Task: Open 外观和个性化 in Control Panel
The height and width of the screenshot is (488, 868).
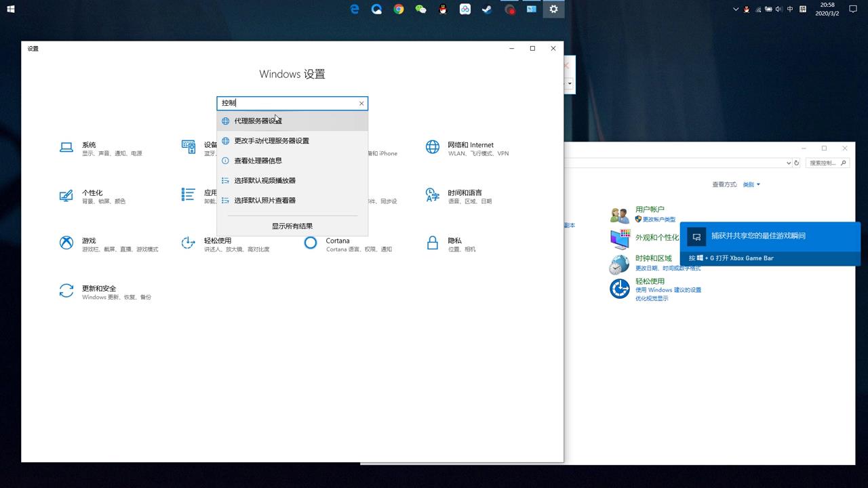Action: 657,237
